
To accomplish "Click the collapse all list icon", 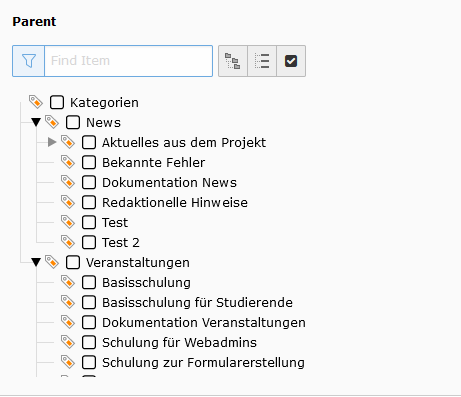I will (262, 61).
